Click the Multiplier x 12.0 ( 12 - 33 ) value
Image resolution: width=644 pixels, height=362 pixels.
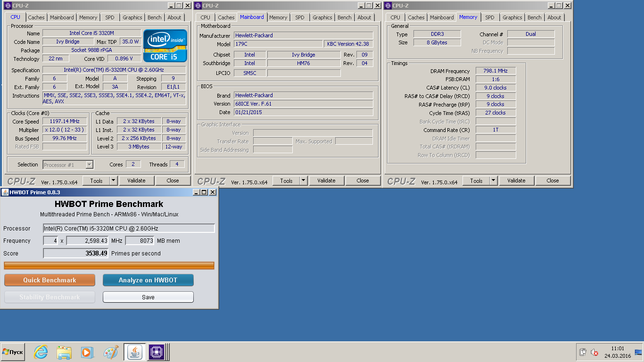click(x=65, y=130)
